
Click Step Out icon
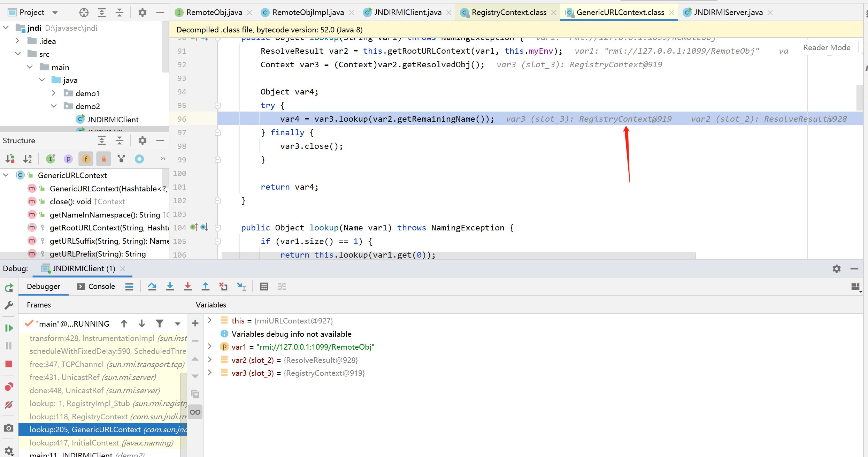click(206, 287)
